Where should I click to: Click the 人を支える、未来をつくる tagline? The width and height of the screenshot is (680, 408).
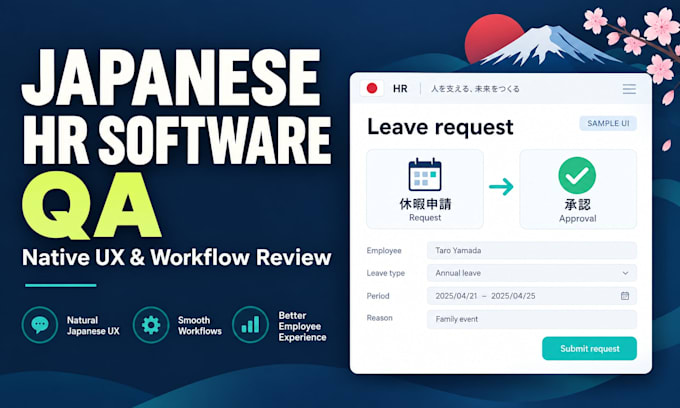click(x=475, y=89)
